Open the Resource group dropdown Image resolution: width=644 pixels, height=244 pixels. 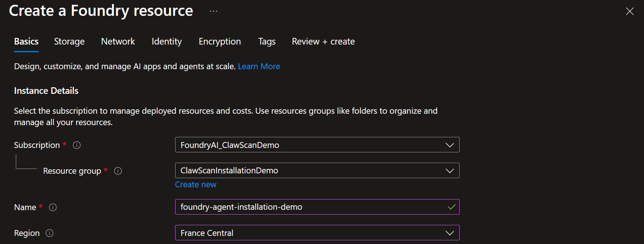click(317, 170)
